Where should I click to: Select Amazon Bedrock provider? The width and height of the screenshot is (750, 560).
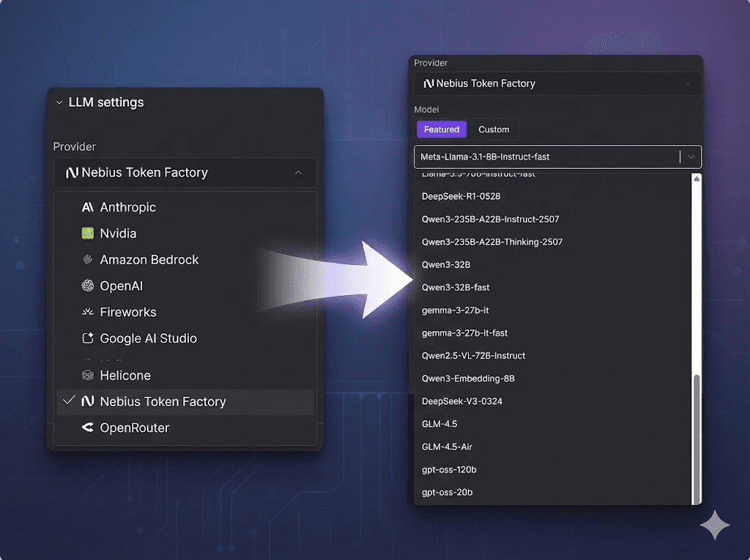click(x=185, y=260)
